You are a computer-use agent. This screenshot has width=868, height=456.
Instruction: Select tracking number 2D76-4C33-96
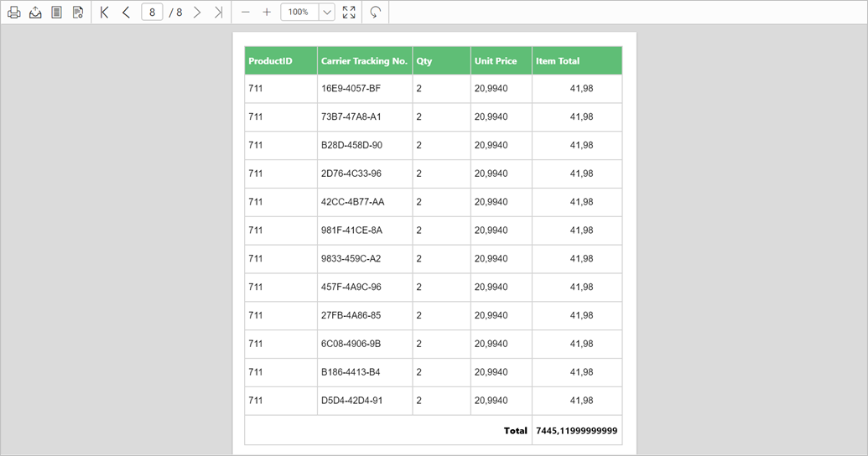click(351, 174)
